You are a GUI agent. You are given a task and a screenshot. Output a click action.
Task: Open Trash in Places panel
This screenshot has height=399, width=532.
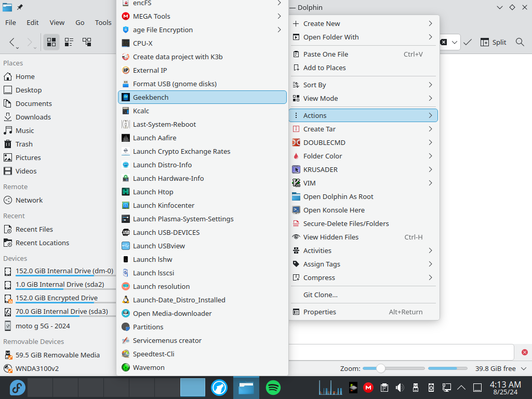58,144
